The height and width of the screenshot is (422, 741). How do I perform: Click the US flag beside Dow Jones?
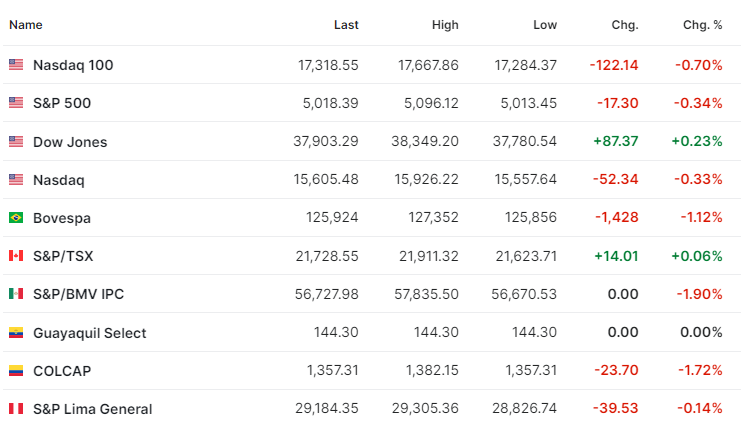(16, 141)
